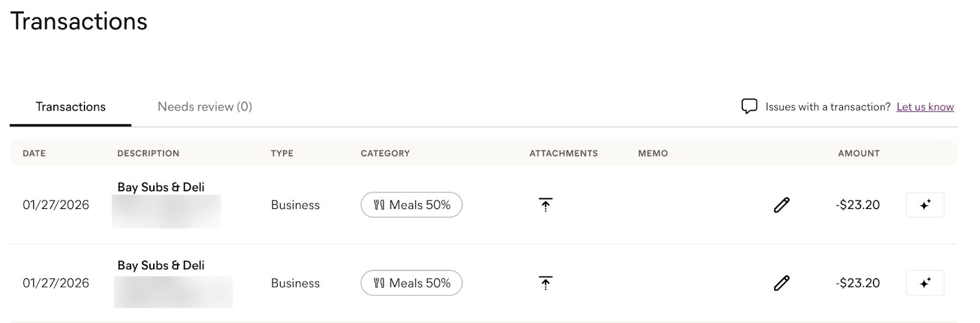Click the Date column header
Viewport: 980px width, 323px height.
[34, 153]
